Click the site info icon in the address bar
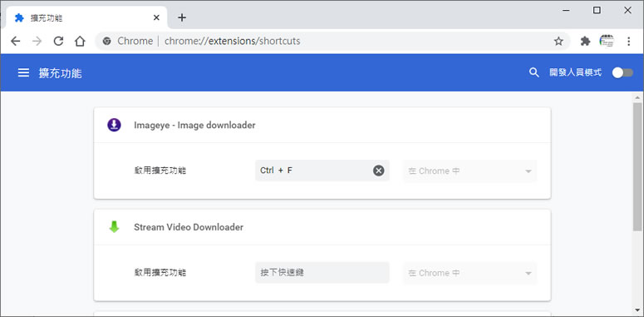This screenshot has width=644, height=317. tap(107, 41)
